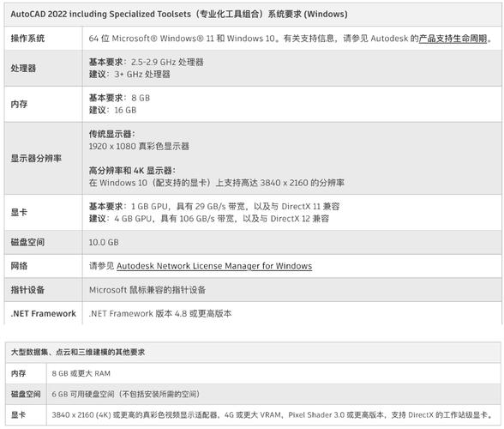Click the 建议 16 GB memory text
The height and width of the screenshot is (429, 504).
(x=113, y=110)
